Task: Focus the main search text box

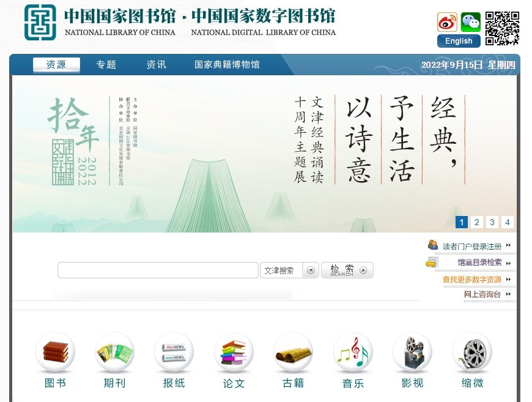Action: click(x=158, y=270)
